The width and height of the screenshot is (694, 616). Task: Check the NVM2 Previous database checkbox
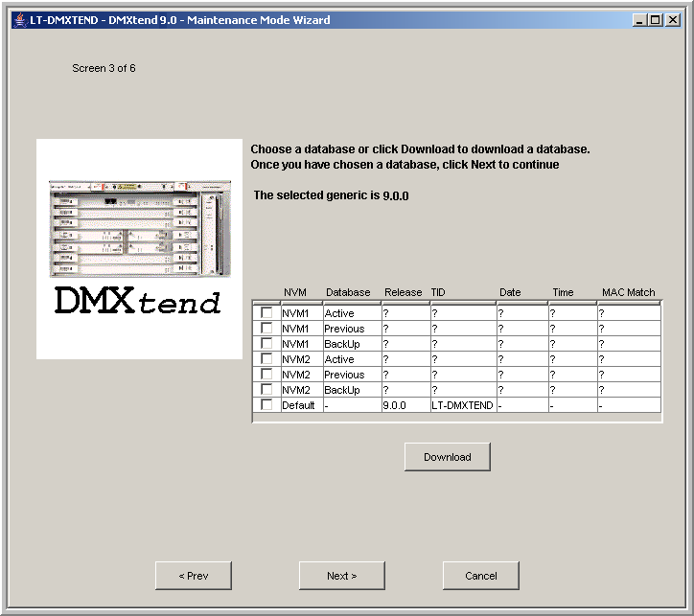[266, 375]
